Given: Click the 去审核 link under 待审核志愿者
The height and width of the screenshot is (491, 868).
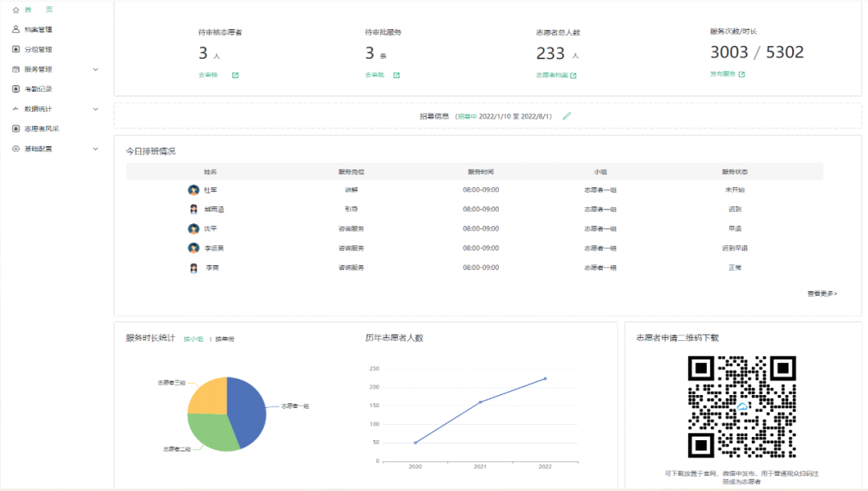Looking at the screenshot, I should coord(208,76).
